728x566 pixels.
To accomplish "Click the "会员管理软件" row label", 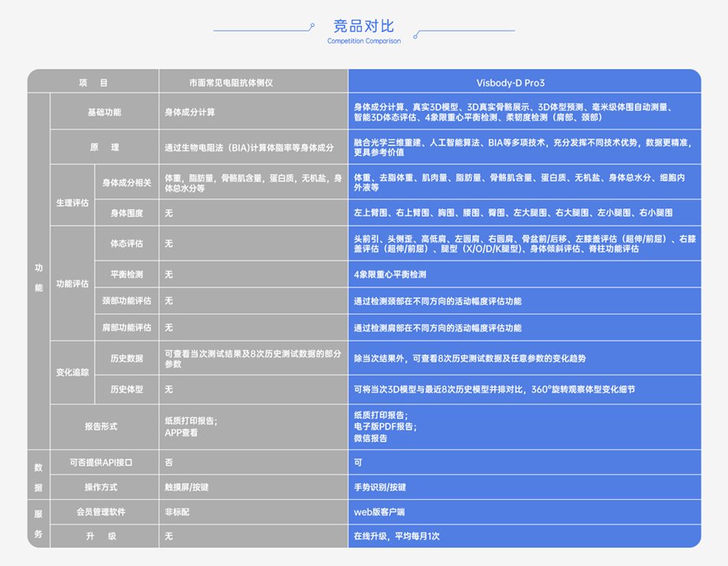I will point(101,512).
